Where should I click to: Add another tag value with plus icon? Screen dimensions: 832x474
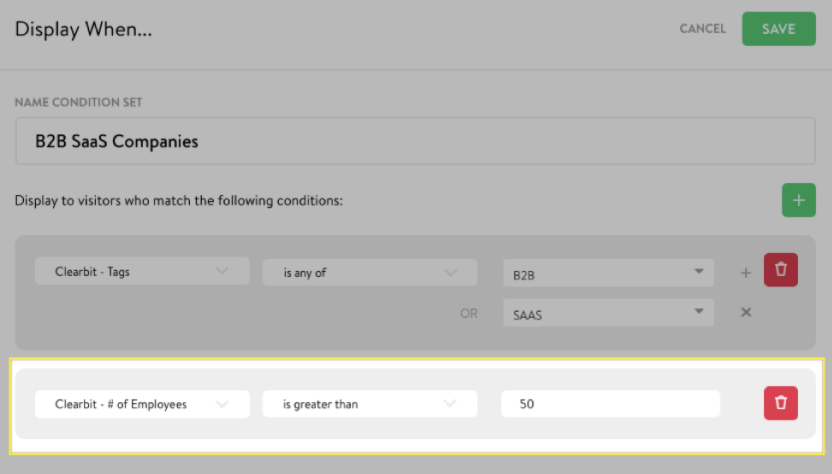click(746, 273)
